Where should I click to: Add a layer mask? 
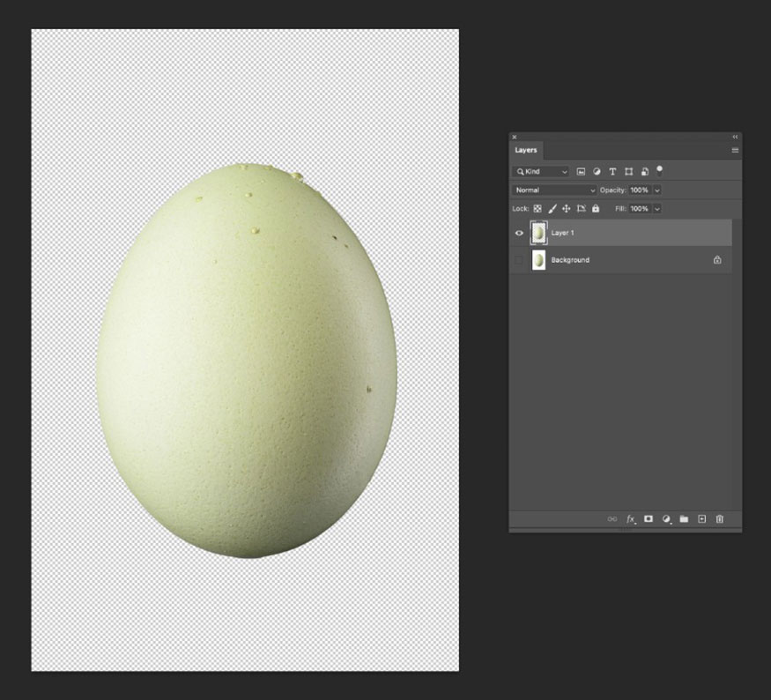coord(649,519)
